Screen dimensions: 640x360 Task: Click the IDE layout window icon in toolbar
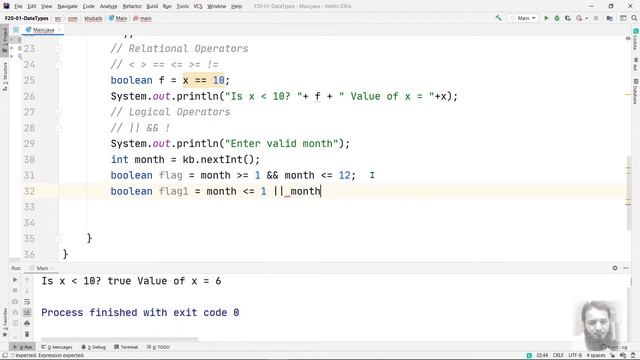623,18
